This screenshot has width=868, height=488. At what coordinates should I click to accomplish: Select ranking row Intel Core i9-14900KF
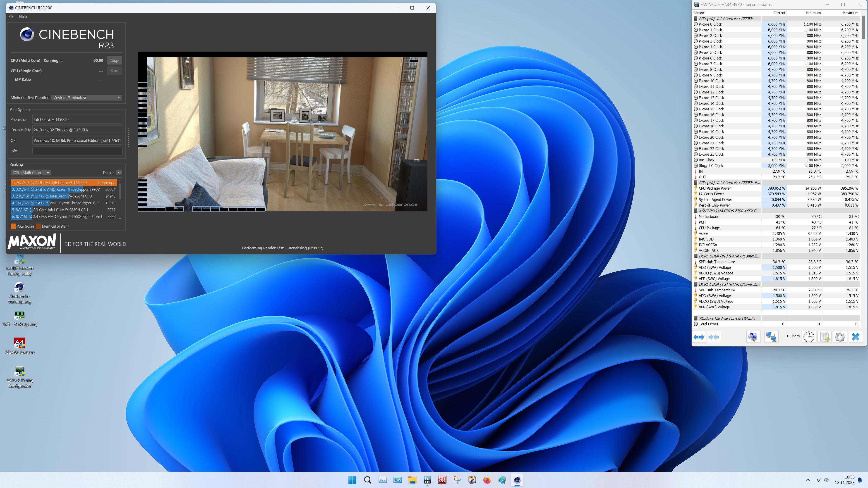[x=64, y=183]
